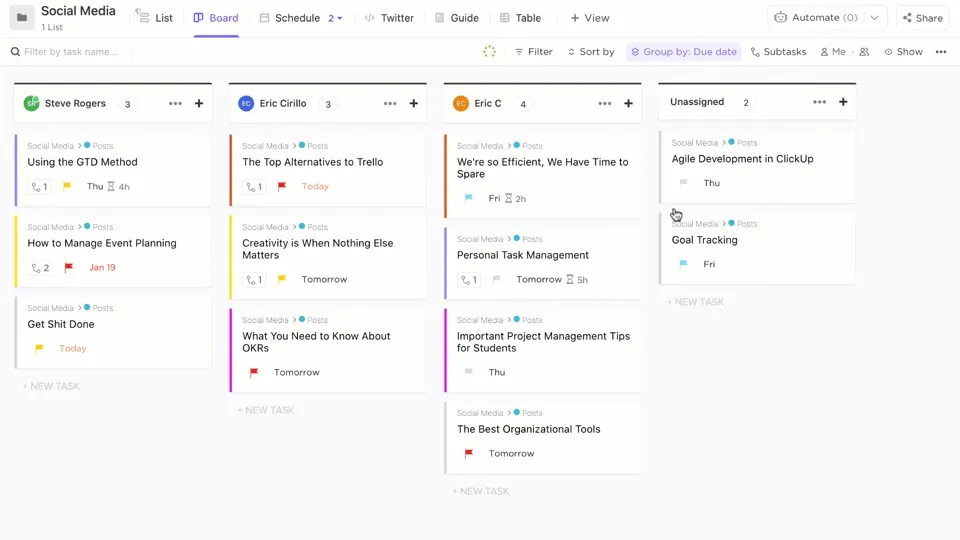Open the Agile Development in ClickUp card
Viewport: 960px width, 540px height.
point(757,167)
